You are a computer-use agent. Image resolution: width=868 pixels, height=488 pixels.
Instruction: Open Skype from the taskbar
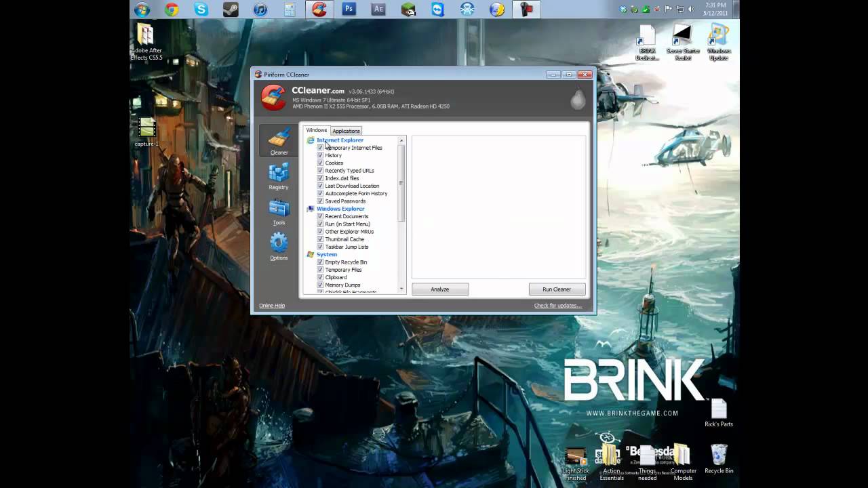201,9
